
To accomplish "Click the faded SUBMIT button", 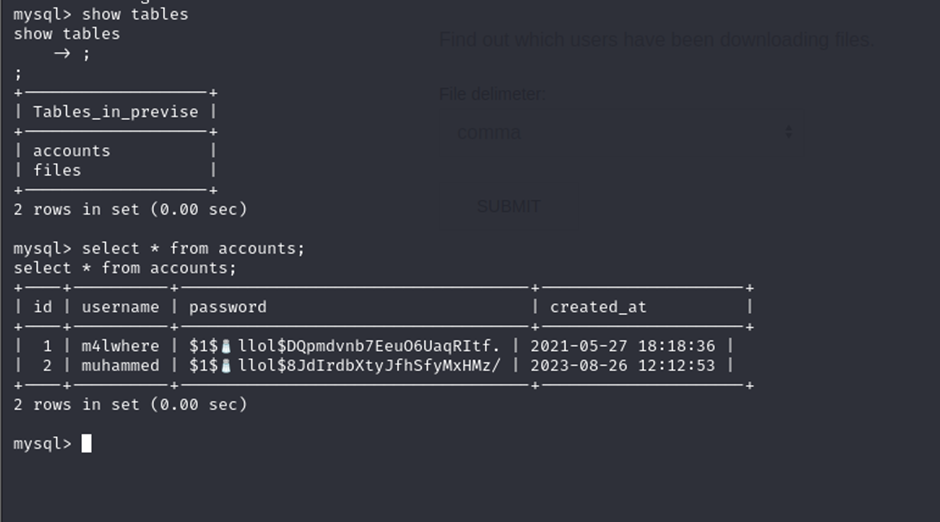I will (508, 207).
